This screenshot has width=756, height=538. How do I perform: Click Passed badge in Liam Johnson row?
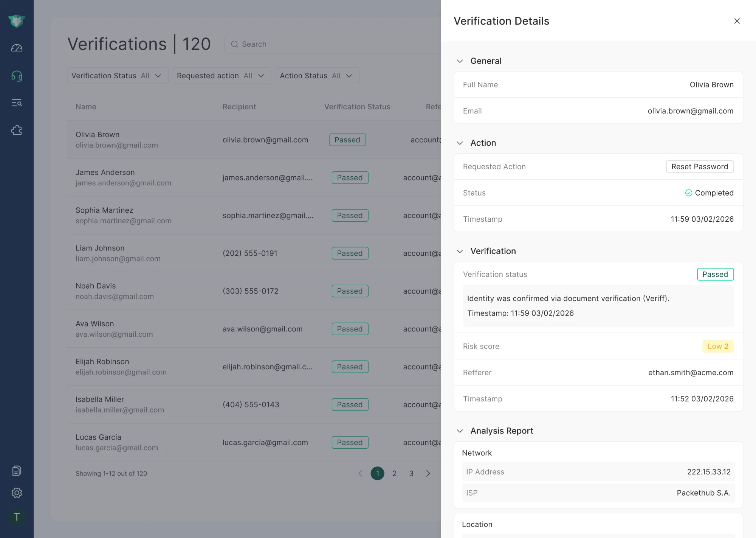tap(350, 253)
